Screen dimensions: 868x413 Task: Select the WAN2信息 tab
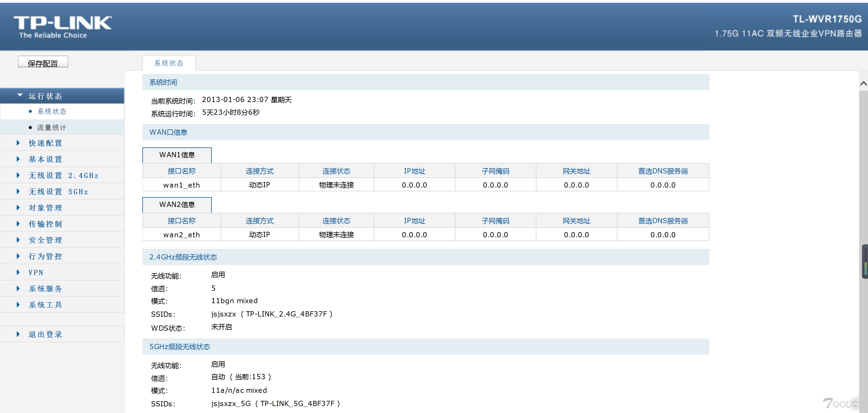[x=177, y=205]
